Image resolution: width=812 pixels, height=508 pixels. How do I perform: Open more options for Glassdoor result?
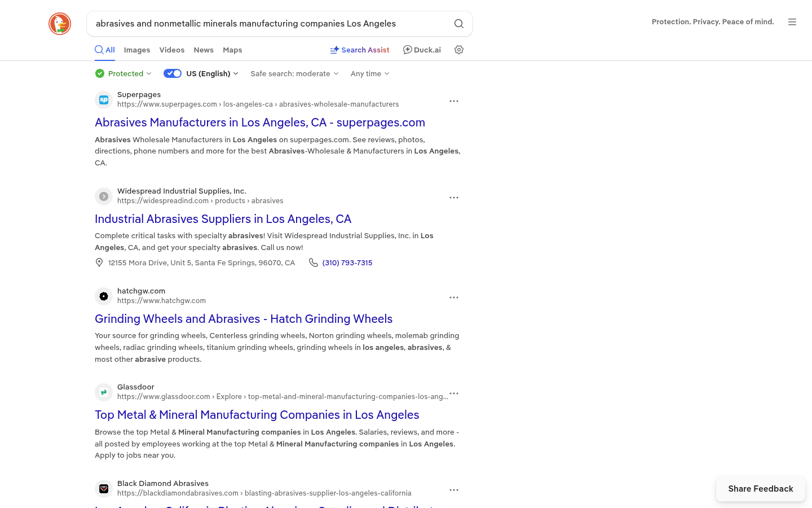(x=454, y=393)
